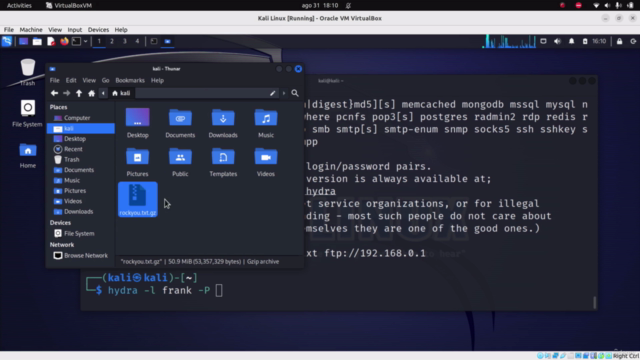Screen dimensions: 640x360
Task: Open file manager from Kali panel
Action: tap(37, 41)
